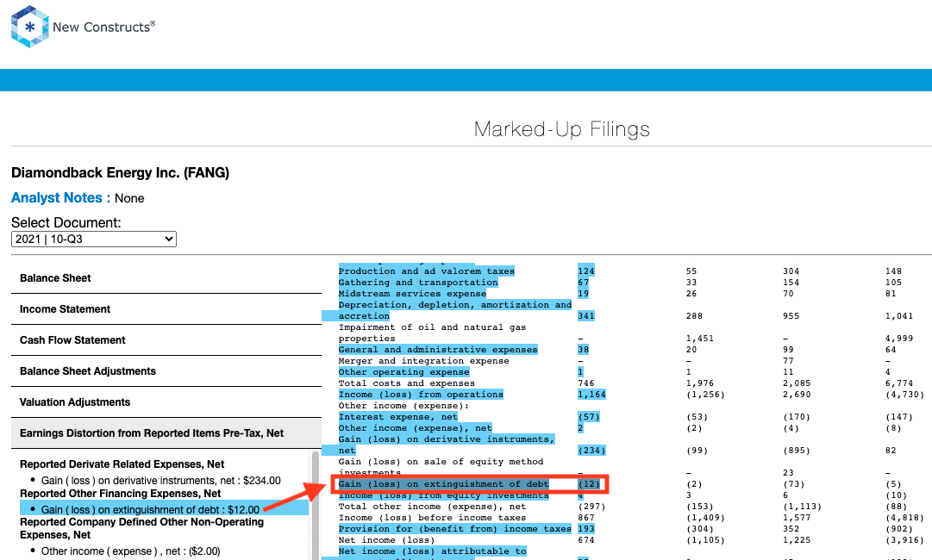Click 'Reported Other Financing Expenses, Net' heading

point(120,494)
